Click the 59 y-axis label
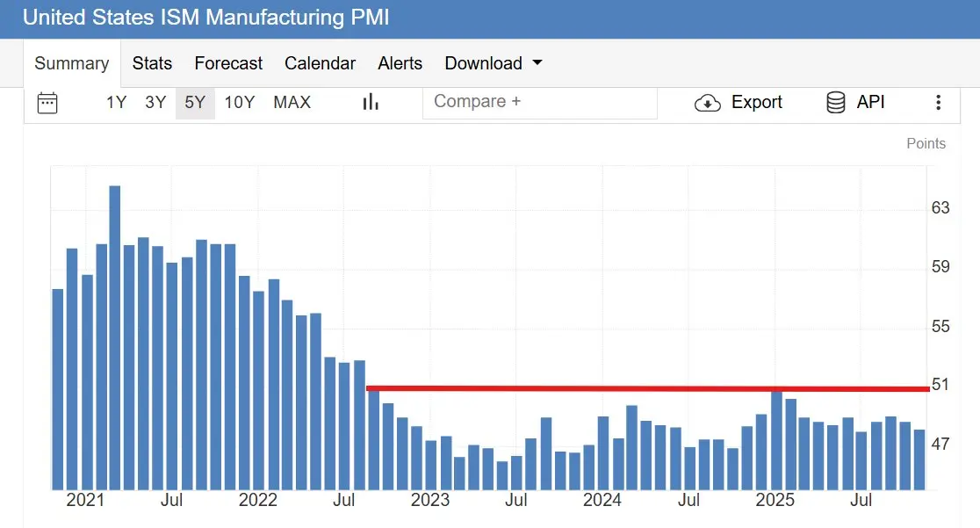 pos(940,266)
